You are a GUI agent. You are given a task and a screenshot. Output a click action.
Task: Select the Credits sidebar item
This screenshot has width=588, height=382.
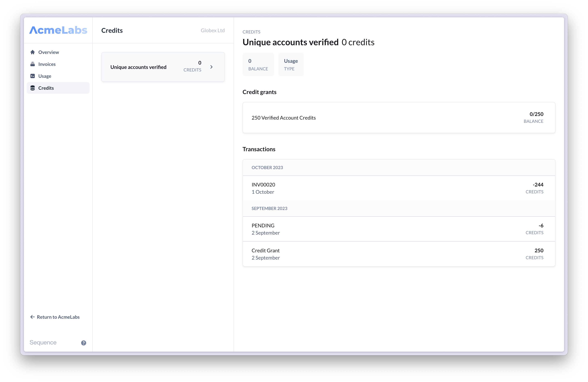tap(58, 88)
